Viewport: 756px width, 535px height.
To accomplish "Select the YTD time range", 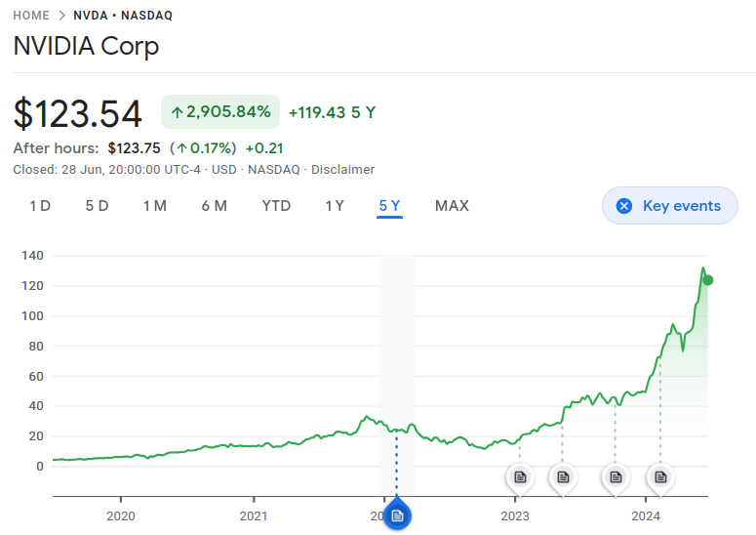I will tap(276, 206).
